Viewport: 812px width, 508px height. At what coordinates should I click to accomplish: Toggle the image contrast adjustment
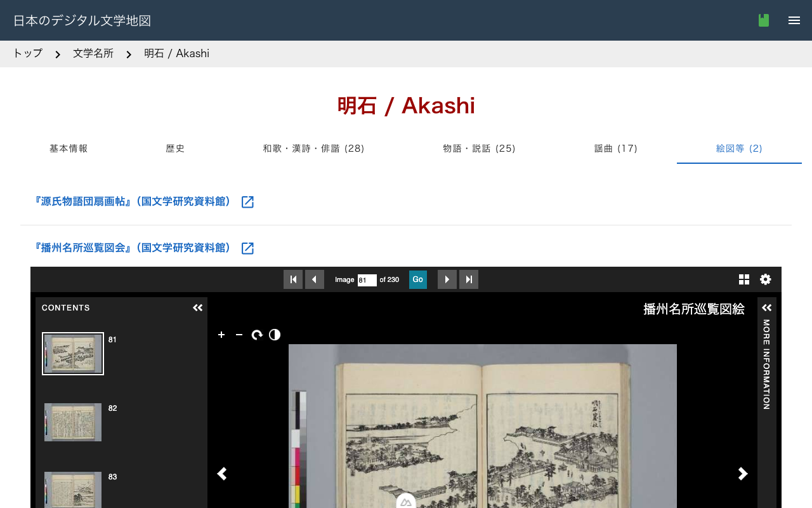[274, 335]
